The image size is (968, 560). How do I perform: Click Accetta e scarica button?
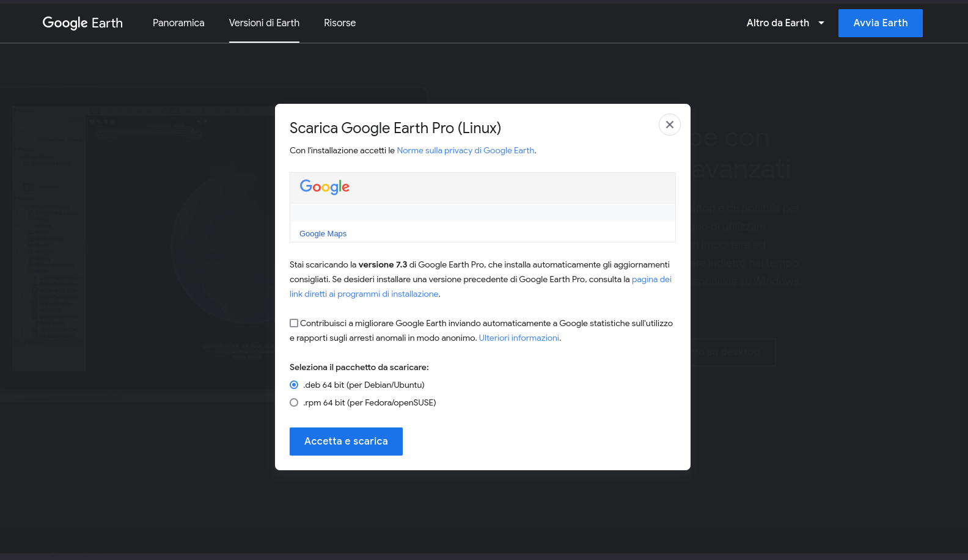coord(346,442)
